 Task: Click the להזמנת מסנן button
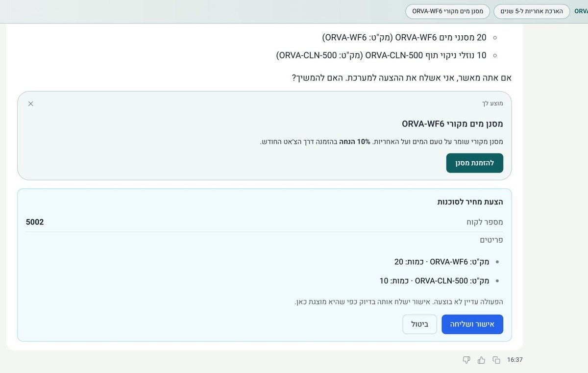tap(474, 163)
